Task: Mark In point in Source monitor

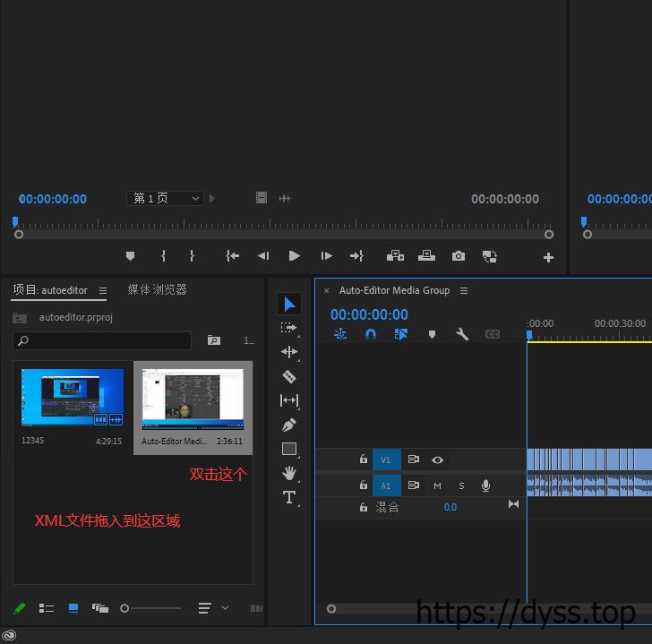Action: point(163,256)
